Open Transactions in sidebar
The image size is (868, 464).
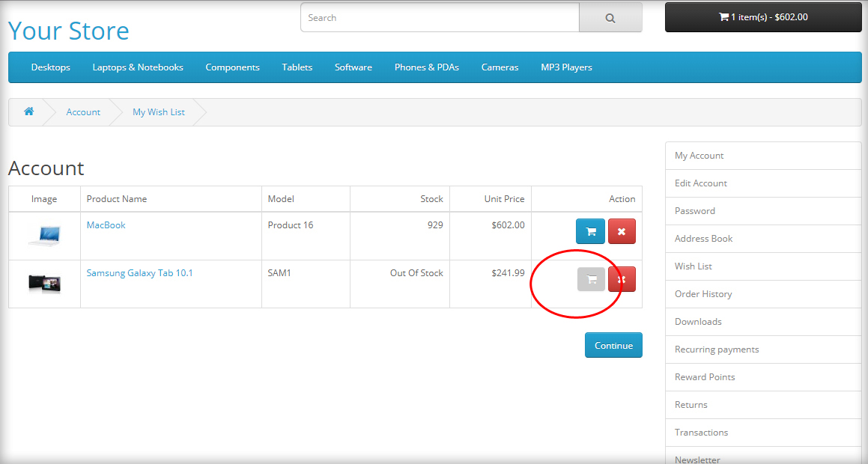[763, 433]
